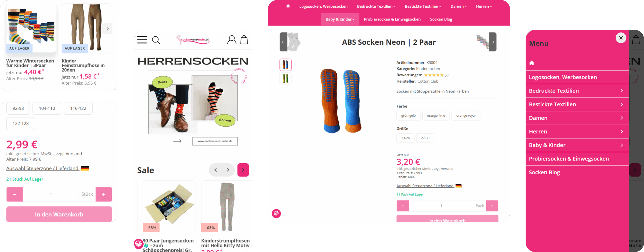
Task: Click In den Warenkorb for 2,99 € item
Action: 59,214
